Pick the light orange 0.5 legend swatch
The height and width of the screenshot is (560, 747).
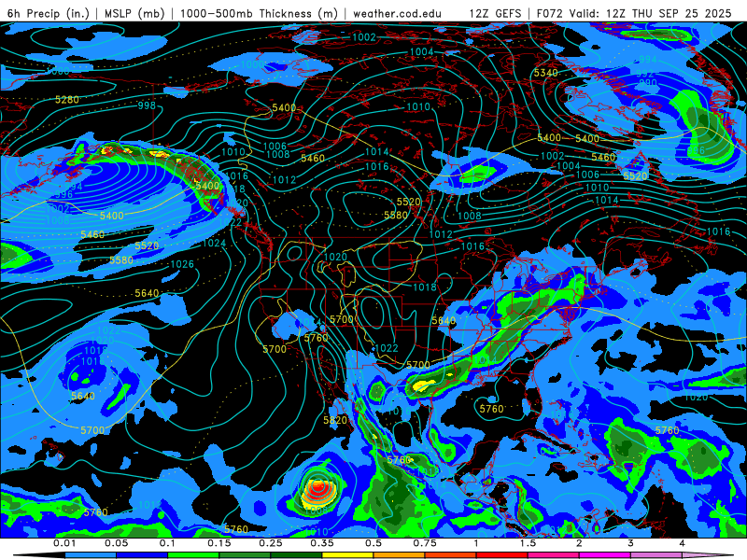click(x=400, y=555)
